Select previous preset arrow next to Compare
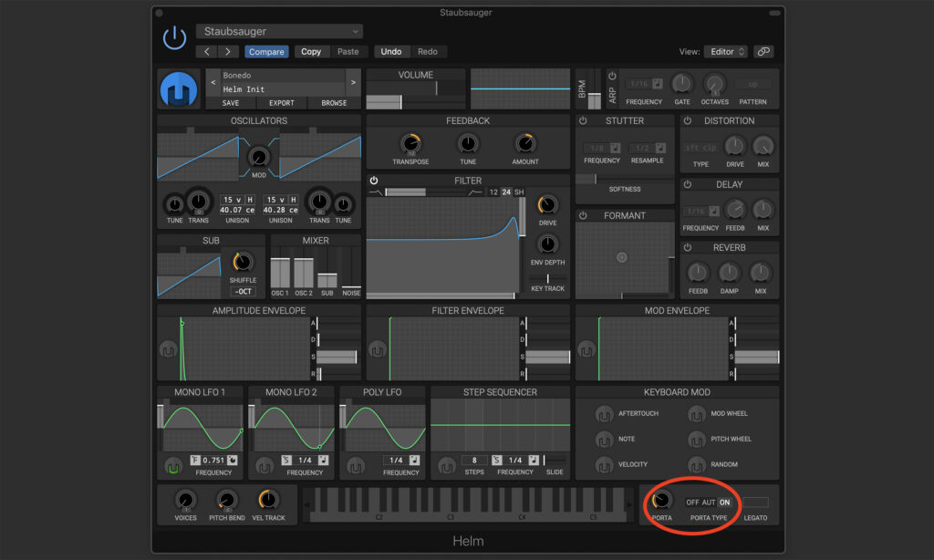Image resolution: width=934 pixels, height=560 pixels. (207, 52)
